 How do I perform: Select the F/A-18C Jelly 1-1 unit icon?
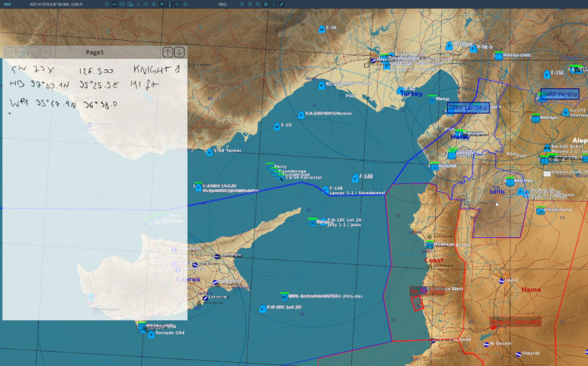pos(323,221)
